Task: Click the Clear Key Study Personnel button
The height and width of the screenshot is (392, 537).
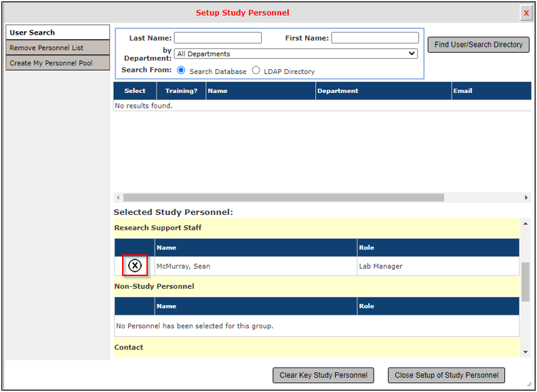Action: 323,375
